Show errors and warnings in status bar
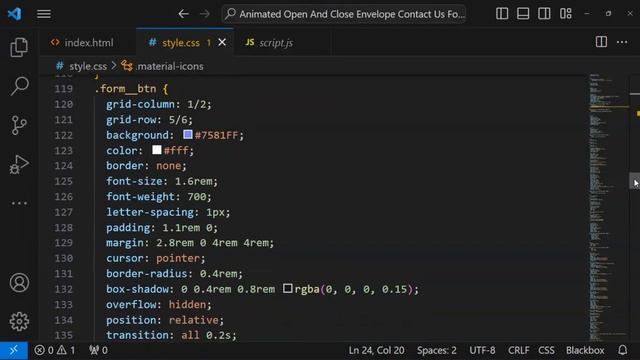 [54, 350]
